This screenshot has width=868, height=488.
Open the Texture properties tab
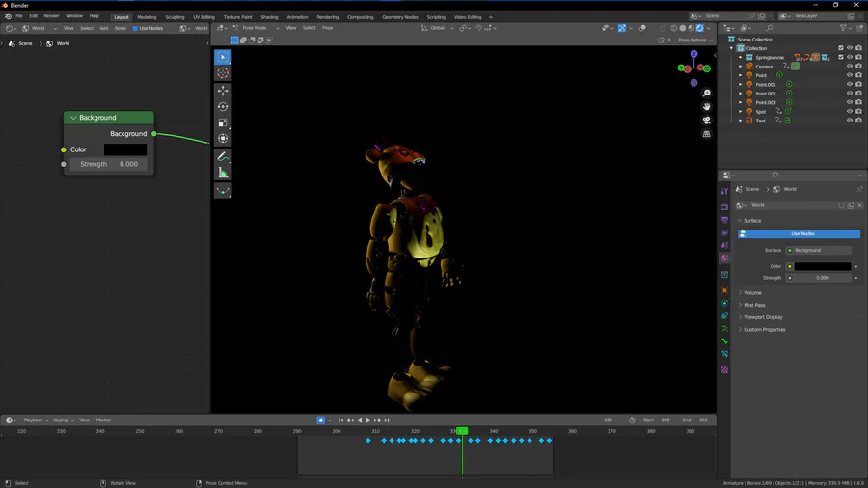[x=724, y=370]
